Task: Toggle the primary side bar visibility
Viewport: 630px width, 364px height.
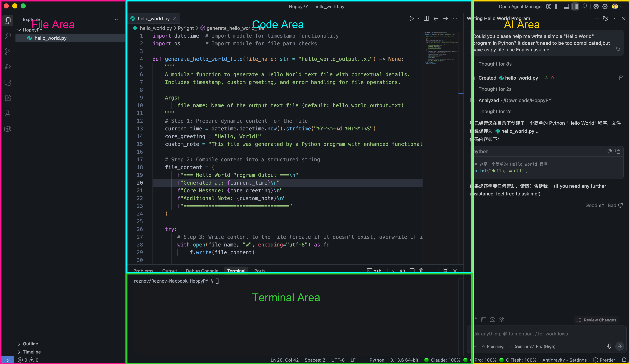Action: click(557, 6)
